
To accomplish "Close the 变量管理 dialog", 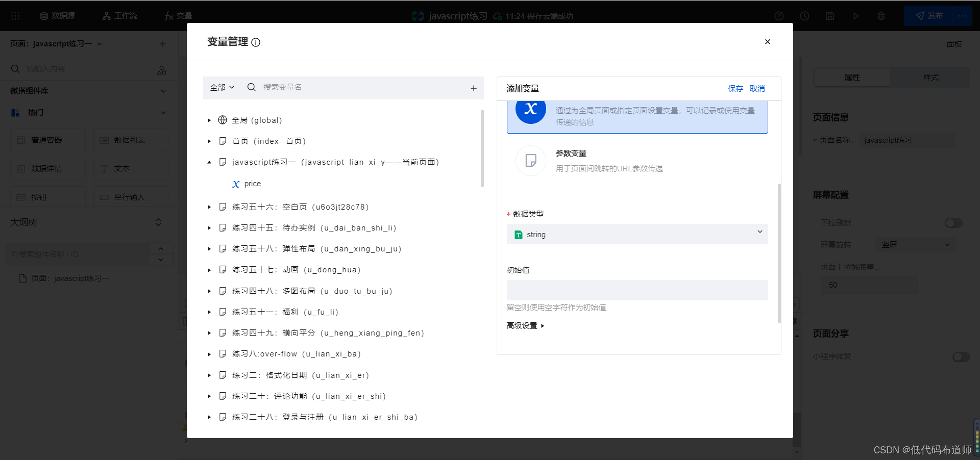I will coord(767,42).
